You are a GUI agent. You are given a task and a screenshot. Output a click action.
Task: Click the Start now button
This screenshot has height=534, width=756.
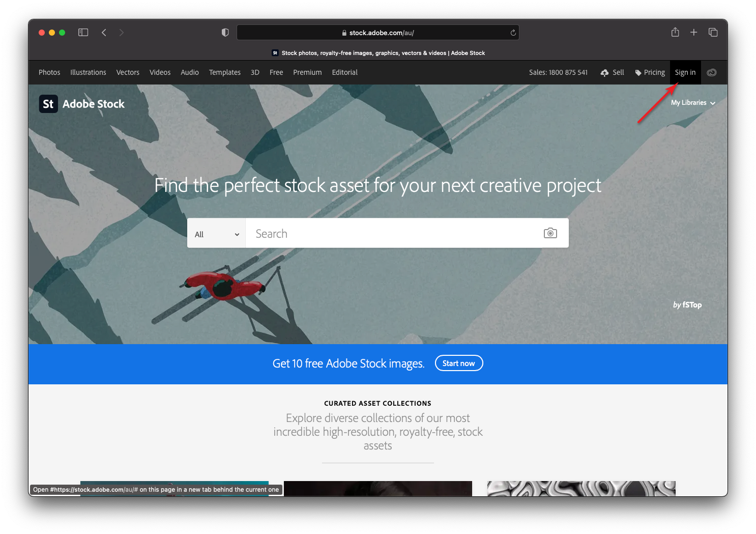pyautogui.click(x=458, y=363)
